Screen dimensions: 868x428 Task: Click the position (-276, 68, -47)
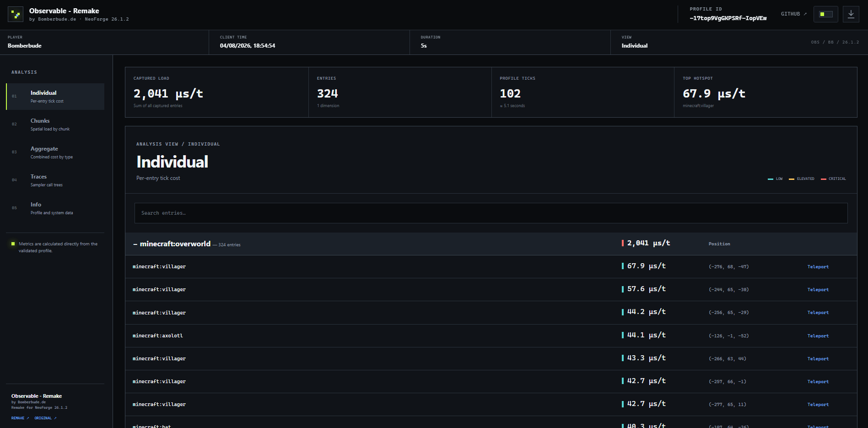click(x=728, y=267)
